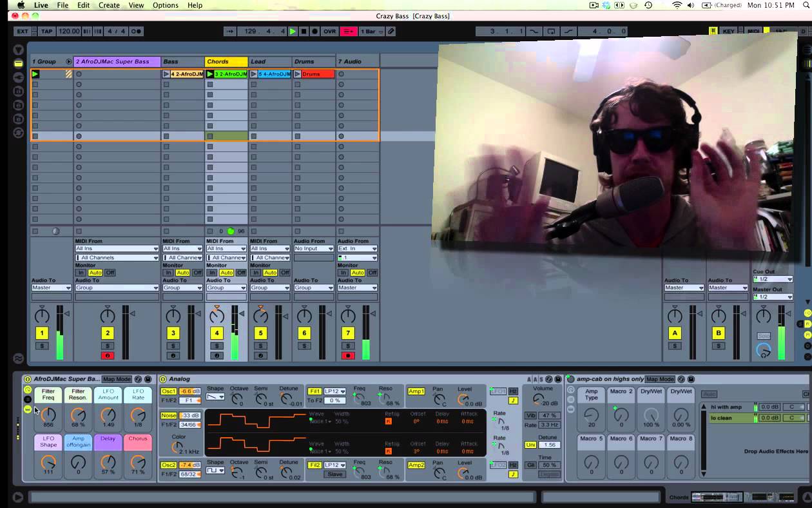Image resolution: width=812 pixels, height=508 pixels.
Task: Open the View menu
Action: tap(136, 5)
